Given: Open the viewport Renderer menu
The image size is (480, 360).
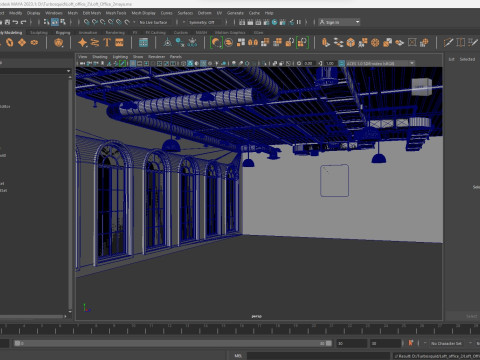Looking at the screenshot, I should tap(156, 57).
